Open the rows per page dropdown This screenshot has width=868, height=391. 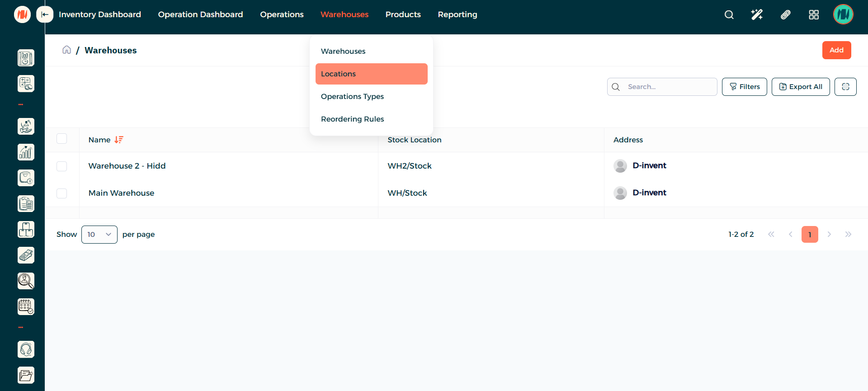click(99, 235)
